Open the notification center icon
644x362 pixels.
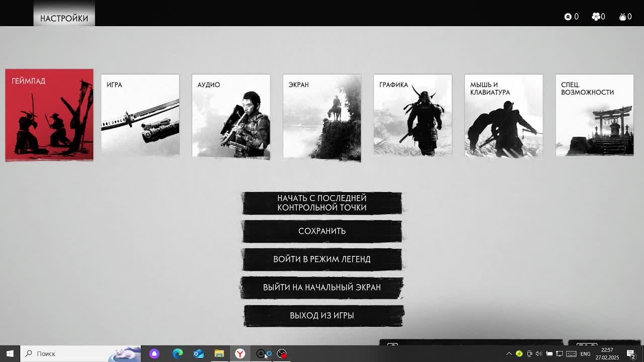tap(631, 353)
